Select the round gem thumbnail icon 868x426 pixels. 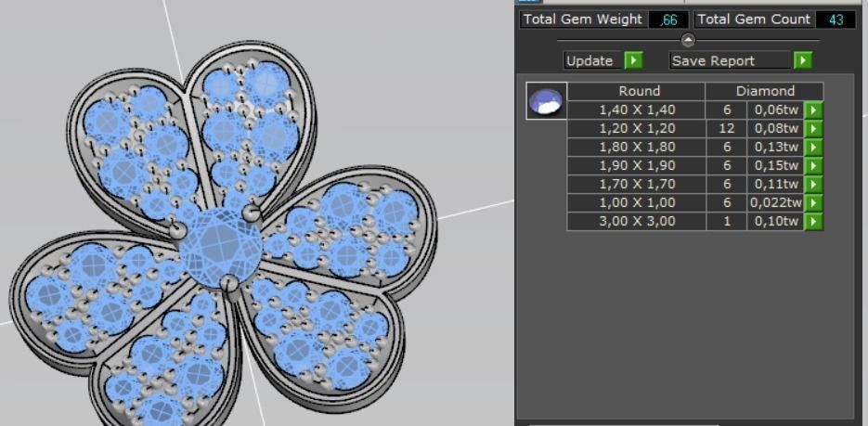(x=547, y=101)
